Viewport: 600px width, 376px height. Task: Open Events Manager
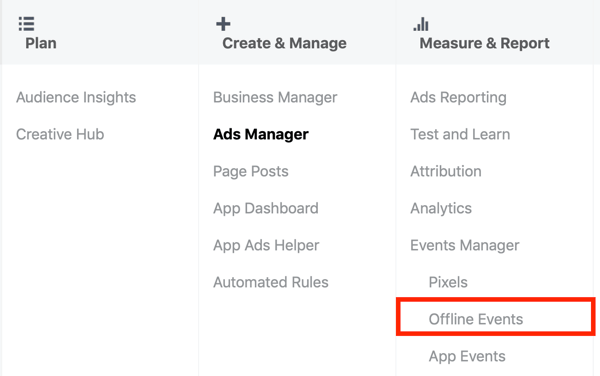click(x=465, y=245)
